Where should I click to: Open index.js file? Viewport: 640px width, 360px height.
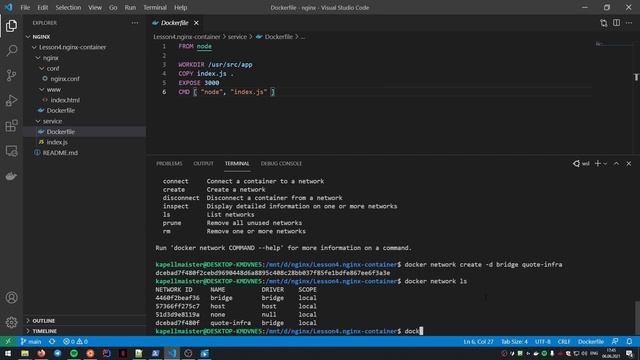tap(84, 142)
